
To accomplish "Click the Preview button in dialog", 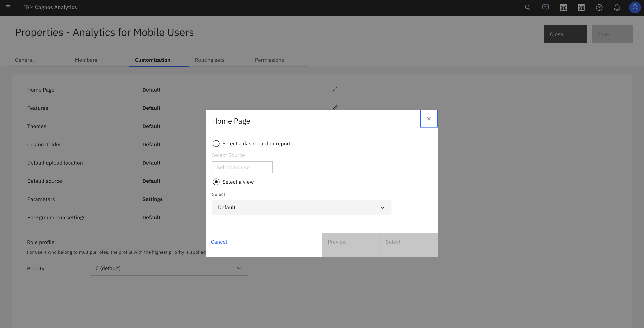I will pos(337,242).
